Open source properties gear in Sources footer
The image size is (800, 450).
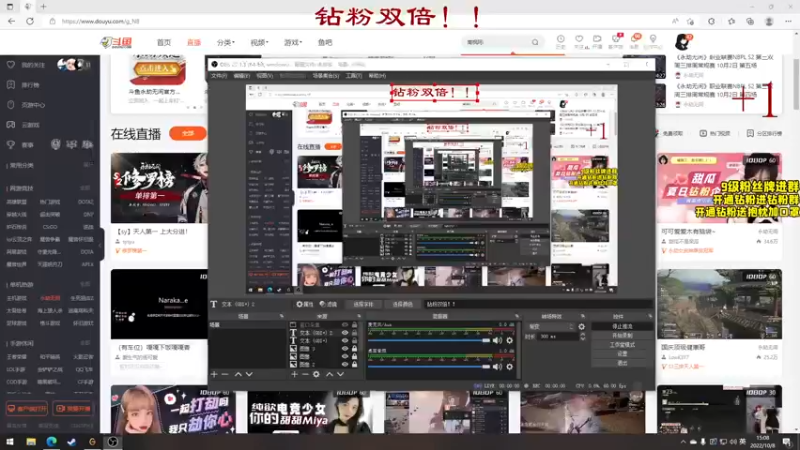(x=316, y=374)
